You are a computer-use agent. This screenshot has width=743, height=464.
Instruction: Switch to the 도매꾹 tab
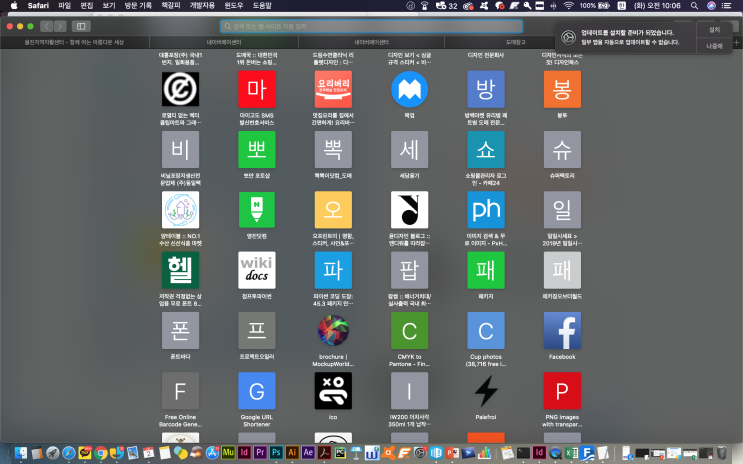coord(516,42)
